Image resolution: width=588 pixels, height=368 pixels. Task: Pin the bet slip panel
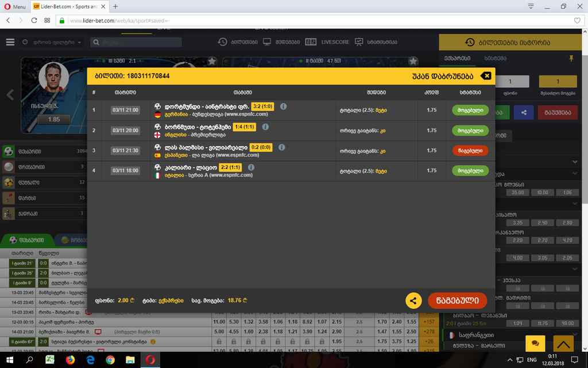[571, 58]
